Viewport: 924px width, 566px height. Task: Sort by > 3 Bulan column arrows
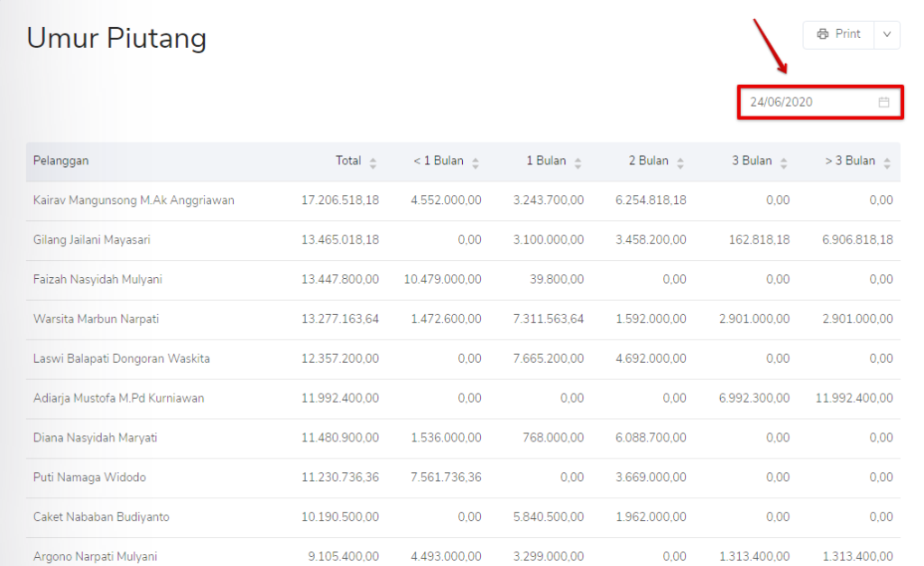pyautogui.click(x=887, y=162)
